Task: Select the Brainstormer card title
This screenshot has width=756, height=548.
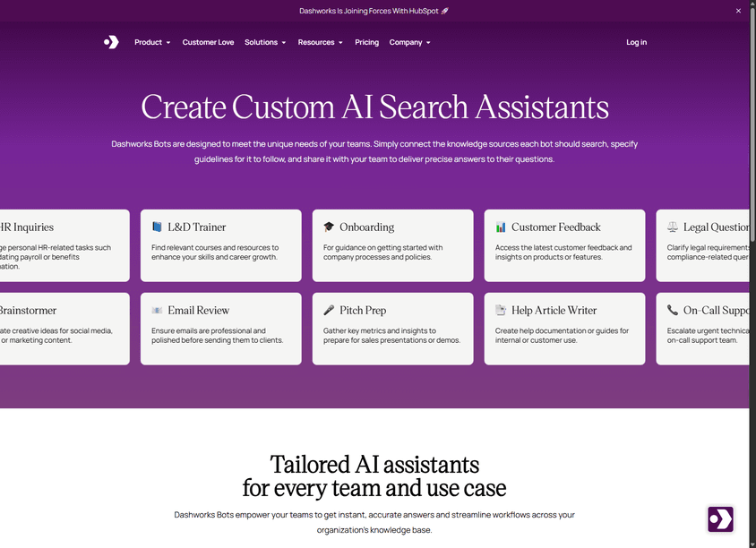Action: (28, 311)
